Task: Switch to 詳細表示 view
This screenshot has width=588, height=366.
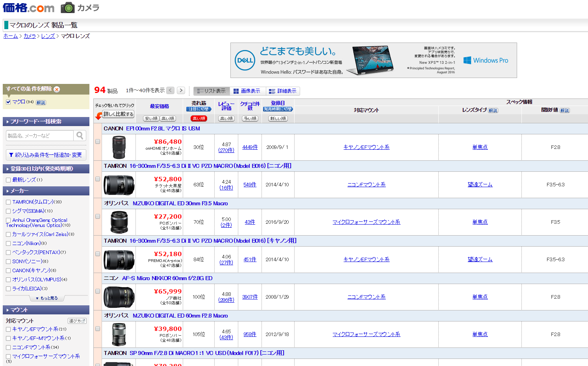Action: 283,91
